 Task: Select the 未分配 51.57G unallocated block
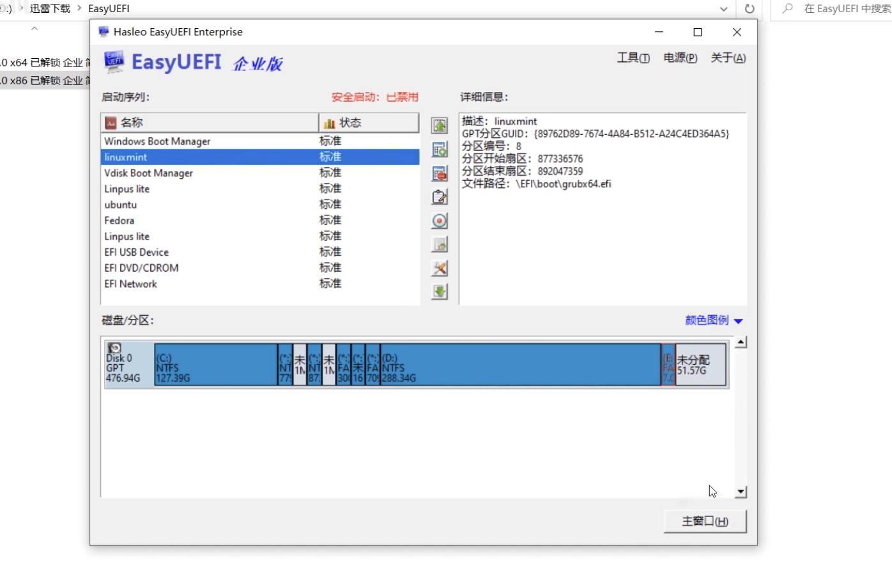pyautogui.click(x=701, y=364)
